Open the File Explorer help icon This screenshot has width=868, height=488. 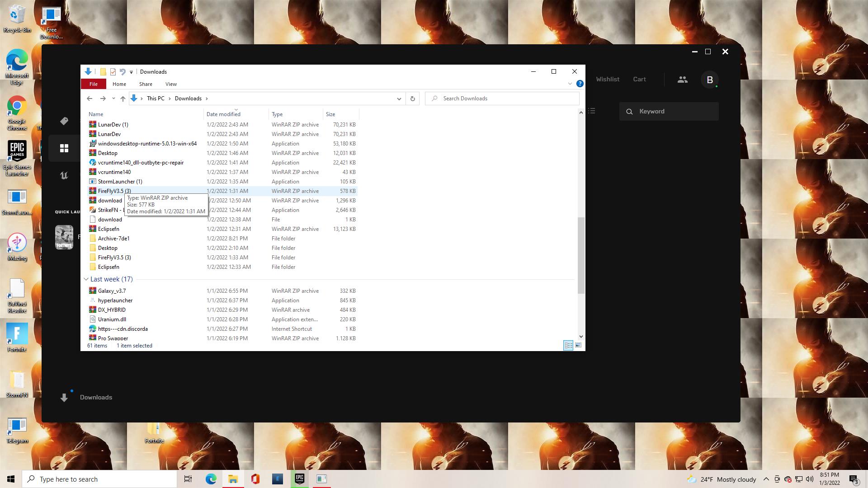580,84
